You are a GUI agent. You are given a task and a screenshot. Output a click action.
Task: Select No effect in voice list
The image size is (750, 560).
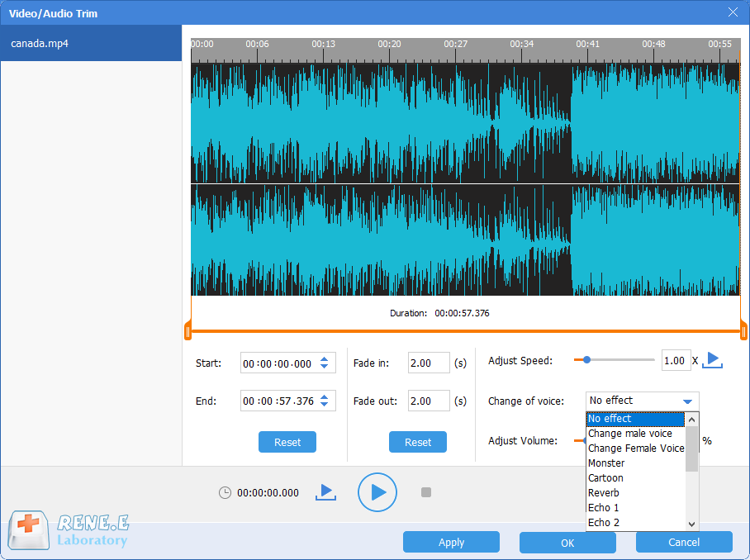tap(635, 419)
